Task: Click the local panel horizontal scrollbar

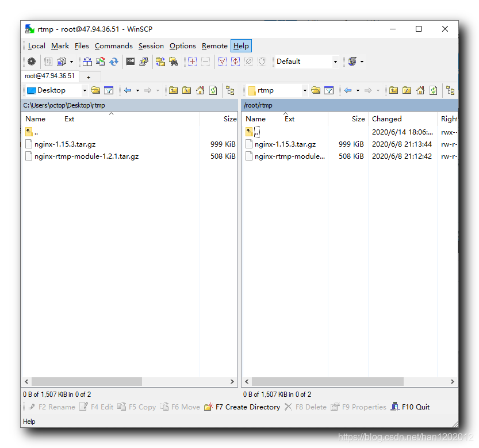Action: (x=87, y=381)
